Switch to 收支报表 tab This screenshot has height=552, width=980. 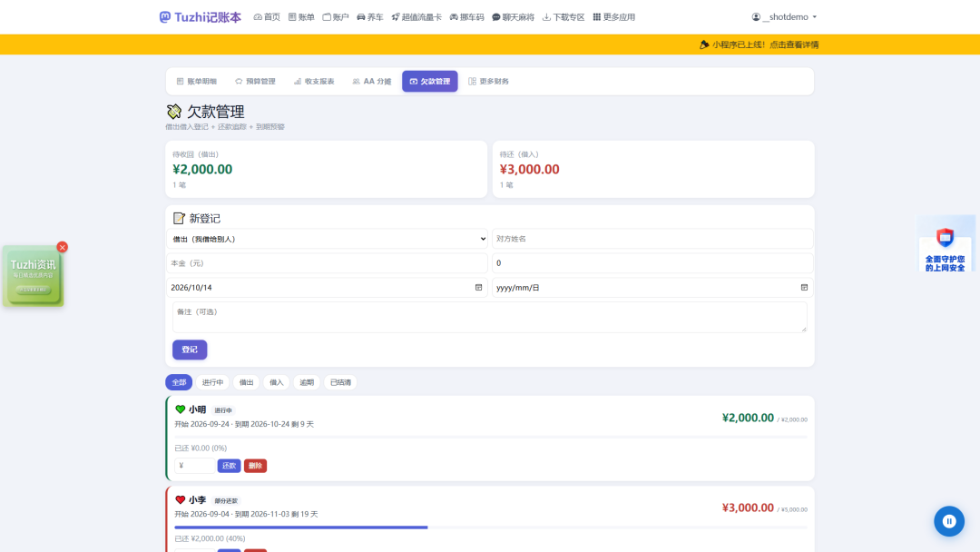click(314, 82)
